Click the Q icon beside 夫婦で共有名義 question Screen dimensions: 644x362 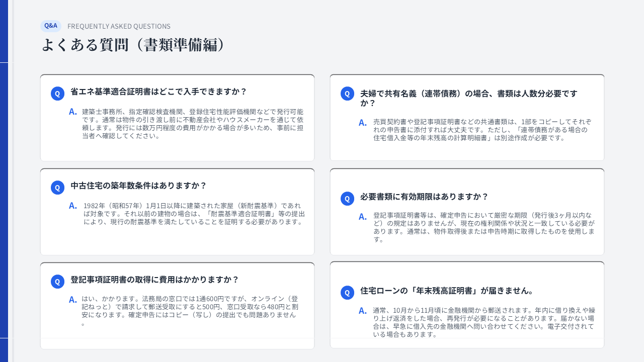(347, 94)
